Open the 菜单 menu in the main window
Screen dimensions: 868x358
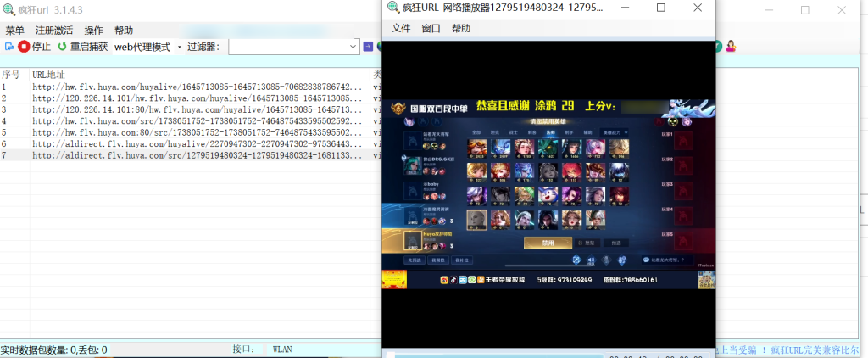pyautogui.click(x=15, y=31)
